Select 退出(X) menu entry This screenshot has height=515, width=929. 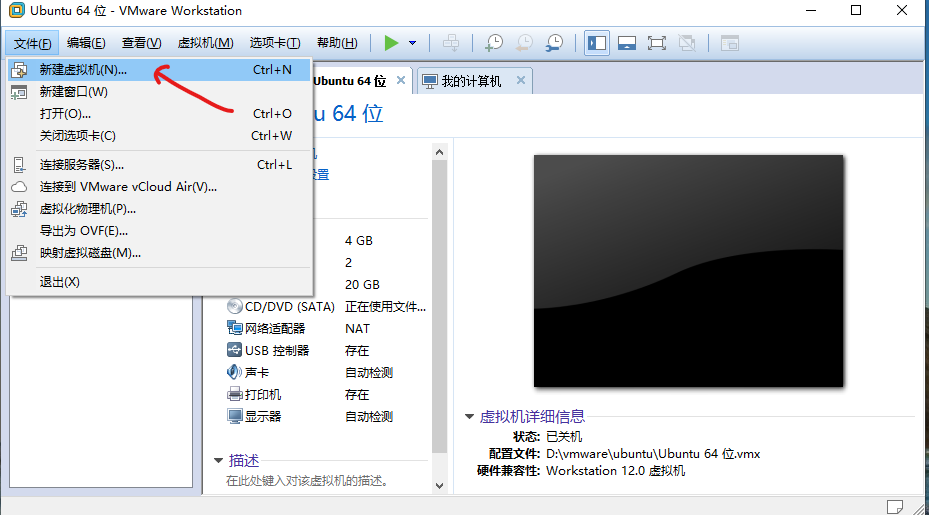[159, 282]
